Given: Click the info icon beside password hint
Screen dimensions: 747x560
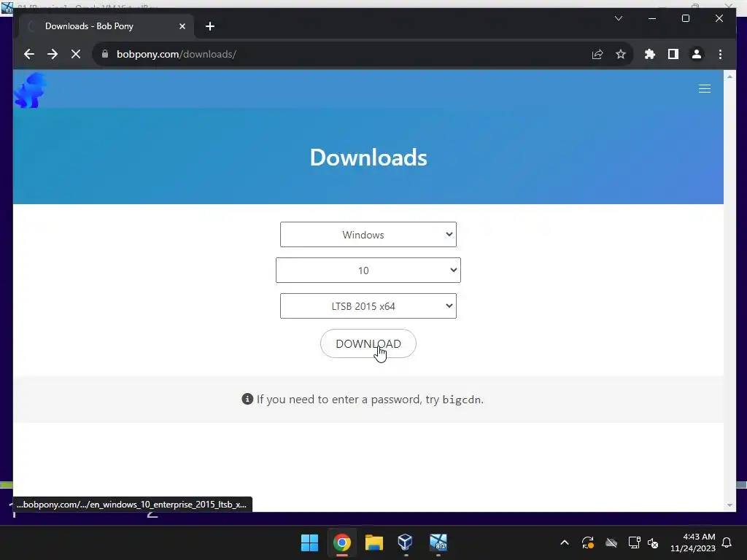Looking at the screenshot, I should point(247,399).
